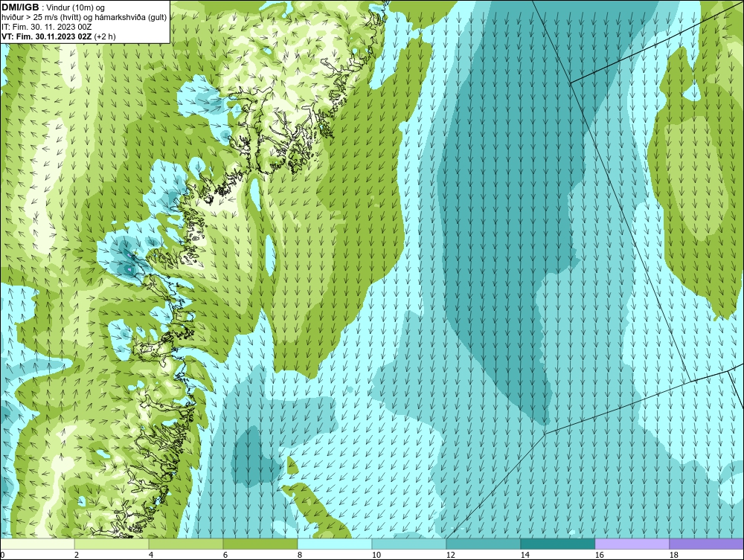
Task: Click the 'hviður > 25 m/s (hvítt)' description text
Action: click(x=40, y=18)
